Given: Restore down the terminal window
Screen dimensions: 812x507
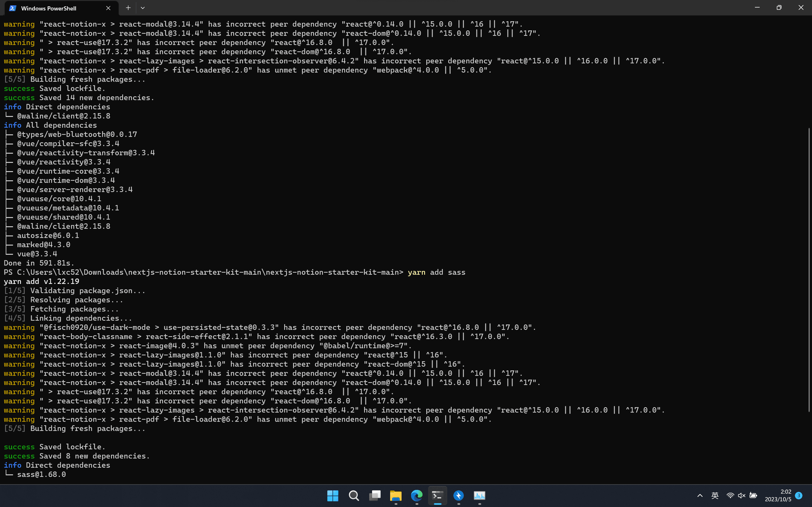Looking at the screenshot, I should tap(779, 8).
